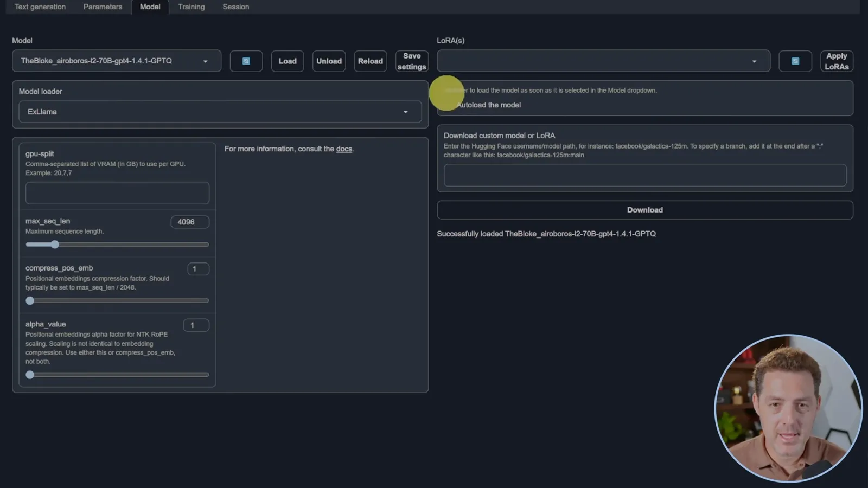The height and width of the screenshot is (488, 868).
Task: Edit the alpha_value number box
Action: coord(196,325)
